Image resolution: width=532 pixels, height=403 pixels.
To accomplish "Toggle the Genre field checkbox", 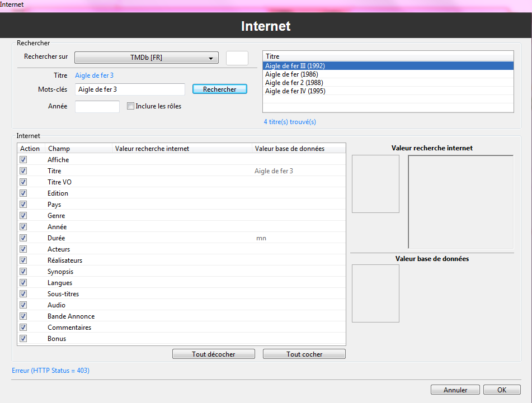I will 23,216.
